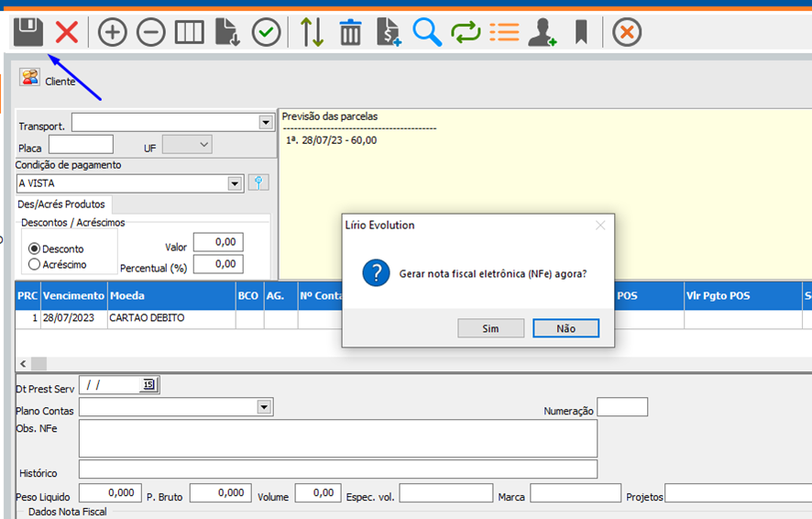Open the UF state dropdown
The width and height of the screenshot is (812, 519).
click(x=203, y=145)
